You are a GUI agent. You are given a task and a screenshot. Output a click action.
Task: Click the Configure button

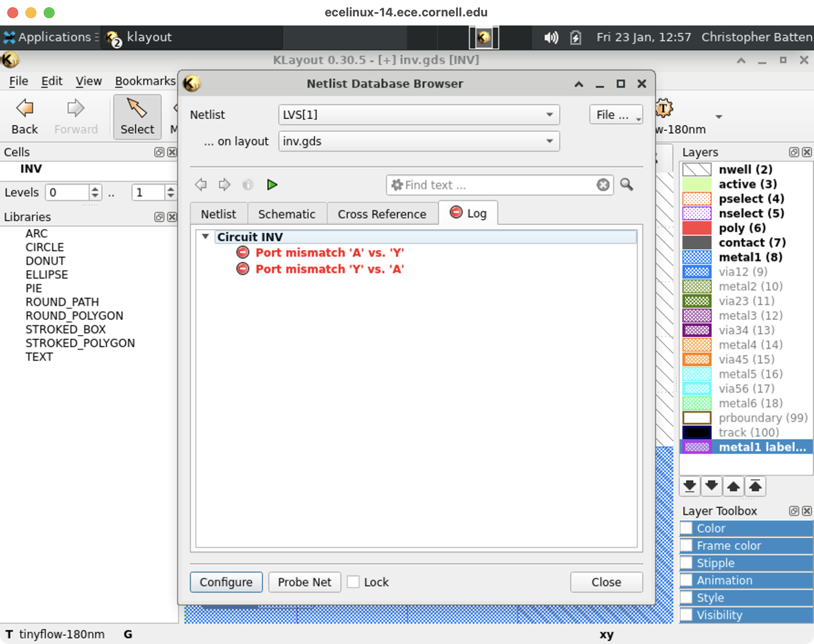pos(226,582)
